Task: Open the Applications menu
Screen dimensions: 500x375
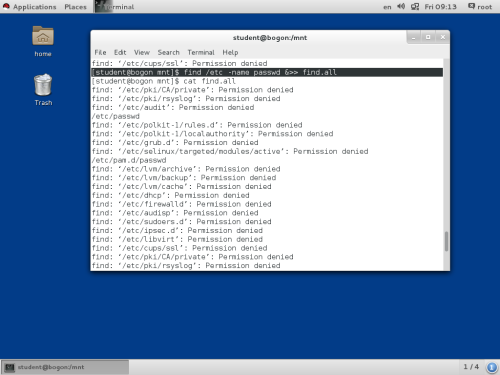Action: [x=34, y=7]
